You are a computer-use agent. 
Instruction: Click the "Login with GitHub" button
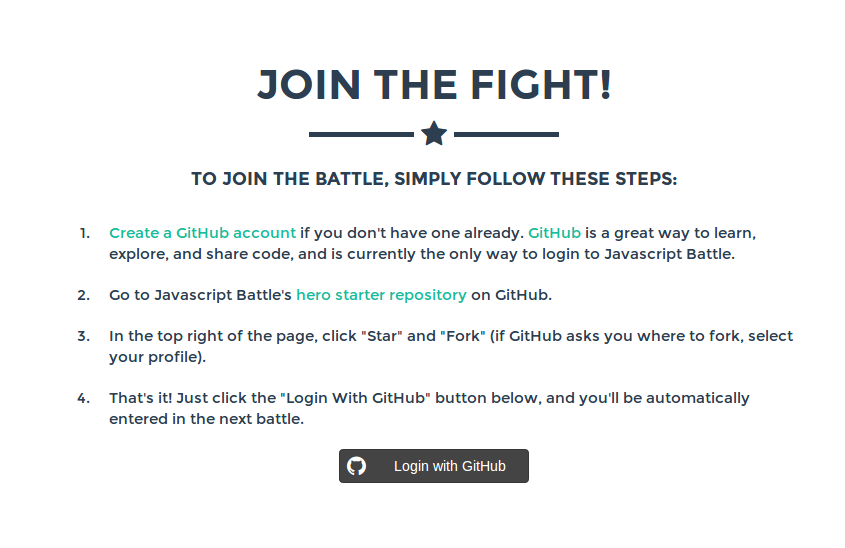tap(434, 466)
